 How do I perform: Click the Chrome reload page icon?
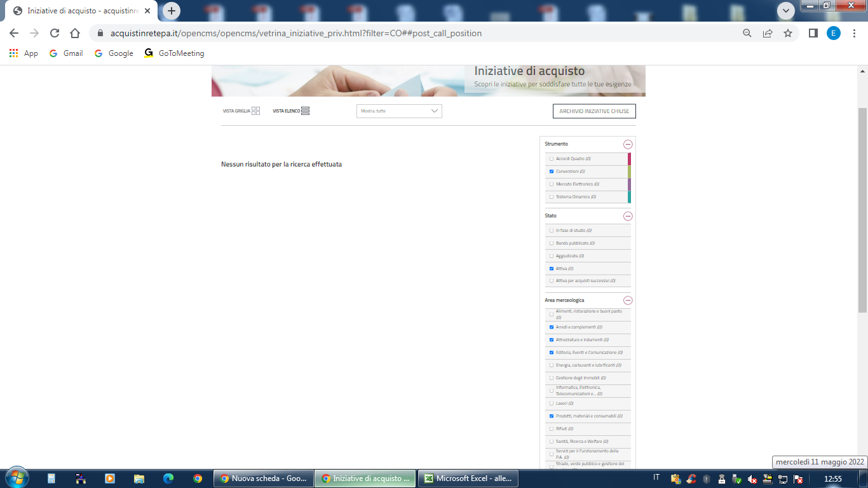click(55, 33)
